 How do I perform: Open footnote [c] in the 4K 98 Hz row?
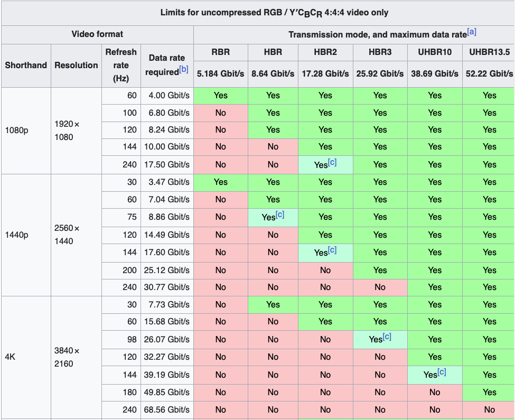[x=387, y=337]
